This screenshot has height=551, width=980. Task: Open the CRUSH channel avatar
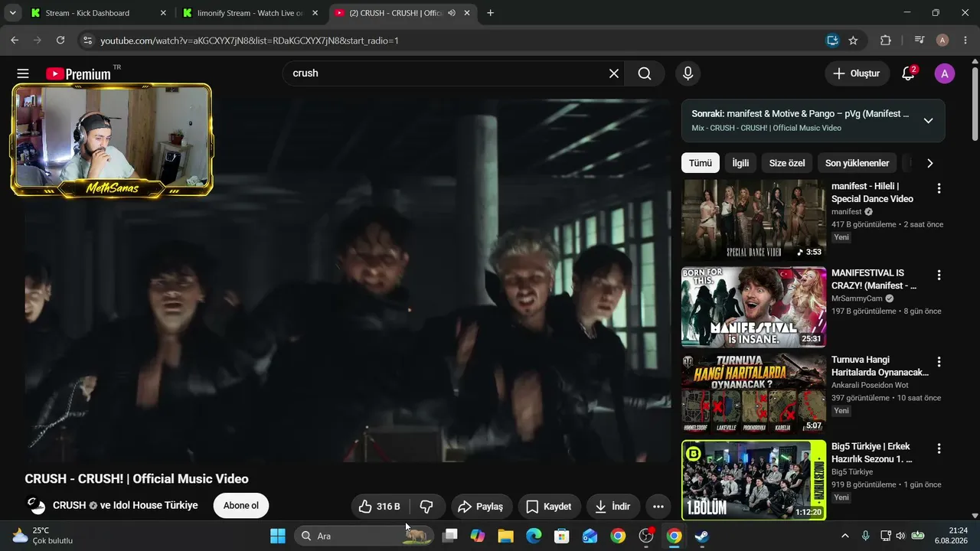click(36, 505)
